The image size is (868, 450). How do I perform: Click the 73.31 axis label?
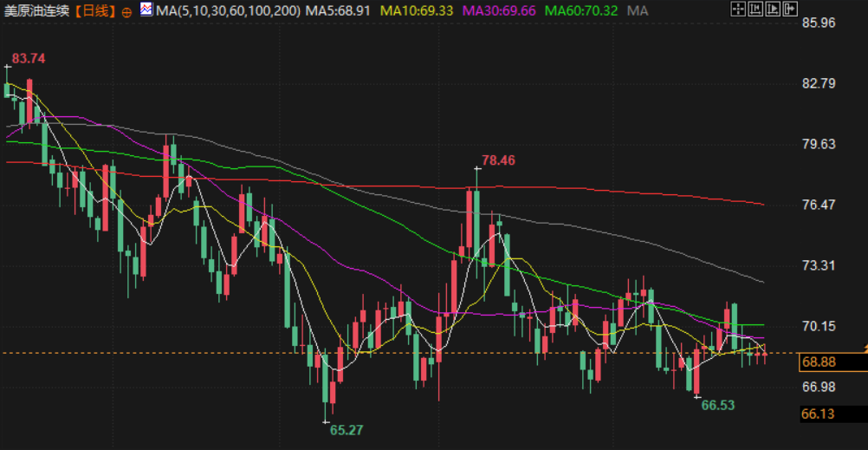click(x=818, y=265)
